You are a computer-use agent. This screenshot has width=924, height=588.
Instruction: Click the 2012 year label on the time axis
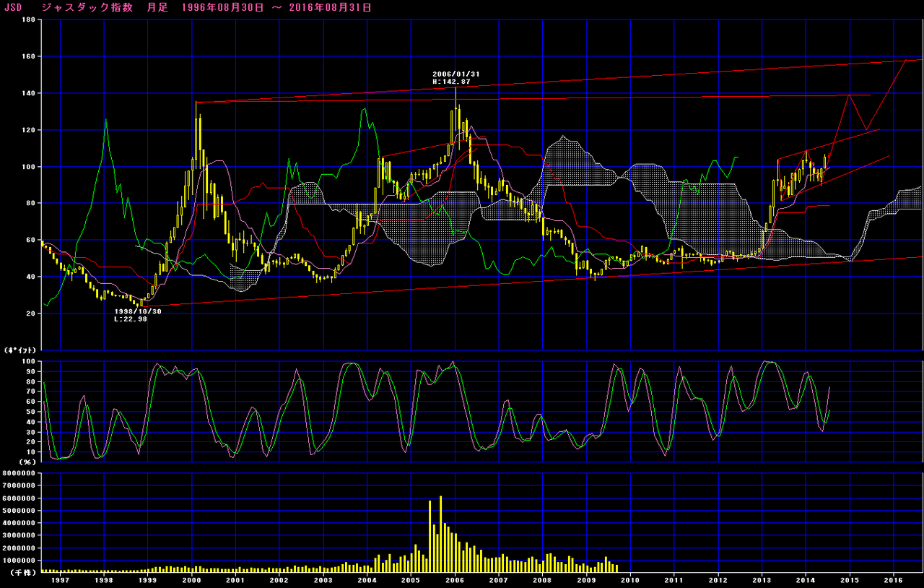pos(718,579)
